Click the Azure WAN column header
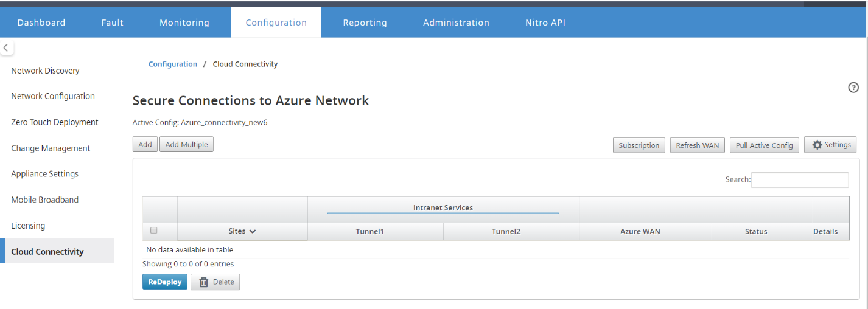This screenshot has width=868, height=309. (645, 232)
